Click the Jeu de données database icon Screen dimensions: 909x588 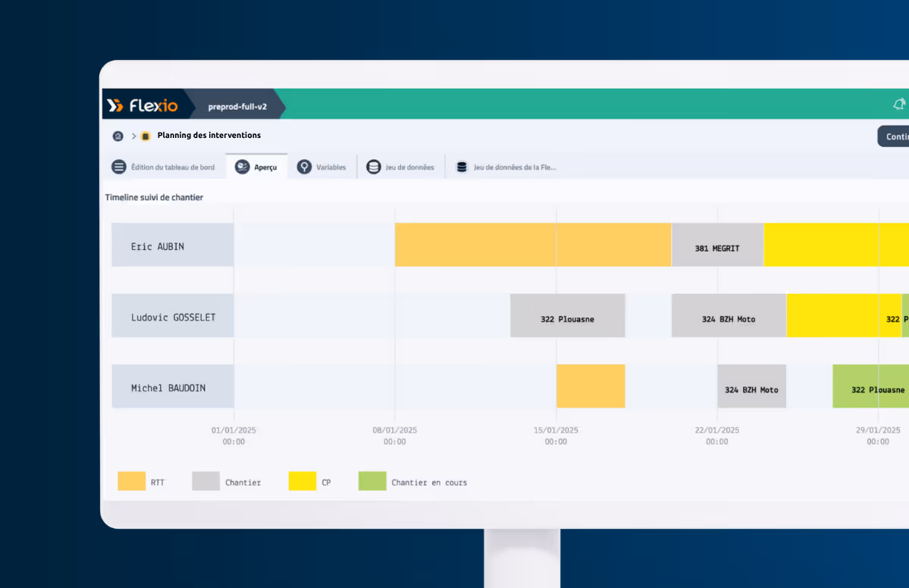374,167
